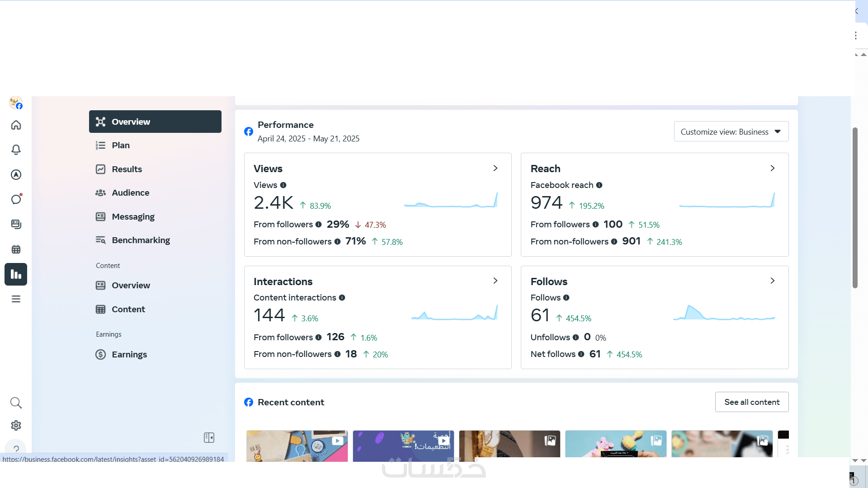Viewport: 868px width, 488px height.
Task: Click the search magnifier icon
Action: (16, 403)
